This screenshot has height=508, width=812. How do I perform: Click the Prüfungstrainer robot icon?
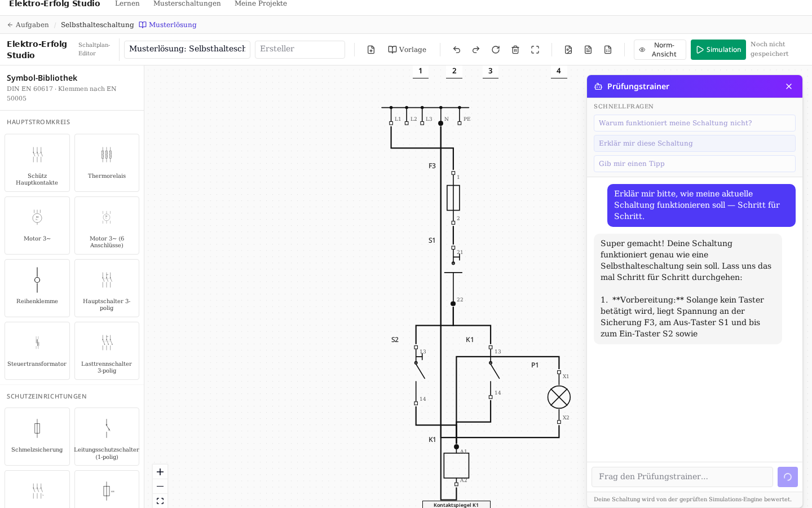tap(598, 86)
